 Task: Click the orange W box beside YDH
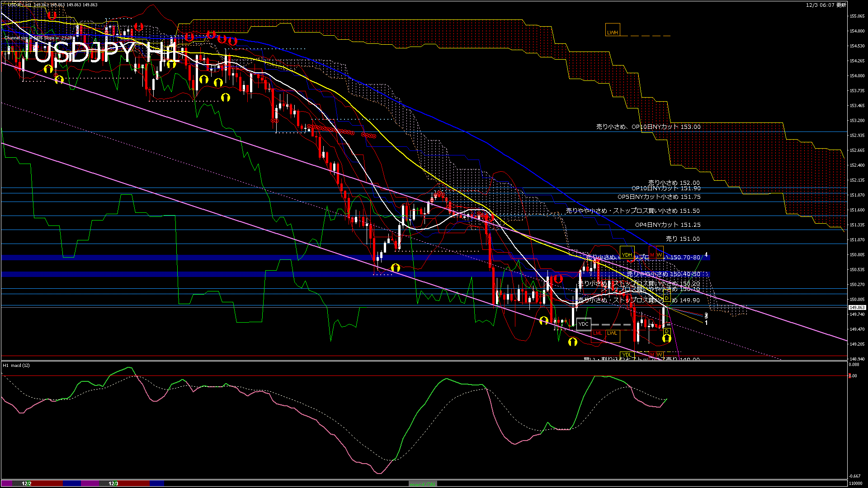[659, 252]
